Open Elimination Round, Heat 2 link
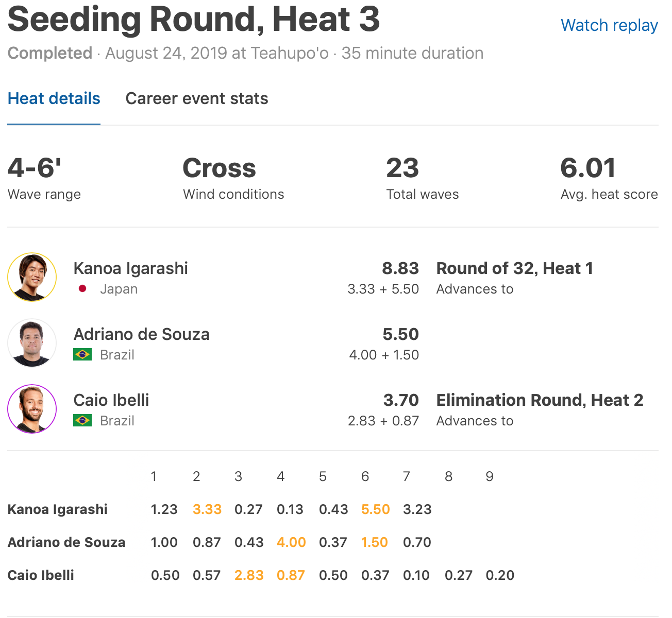This screenshot has height=618, width=672. point(540,400)
